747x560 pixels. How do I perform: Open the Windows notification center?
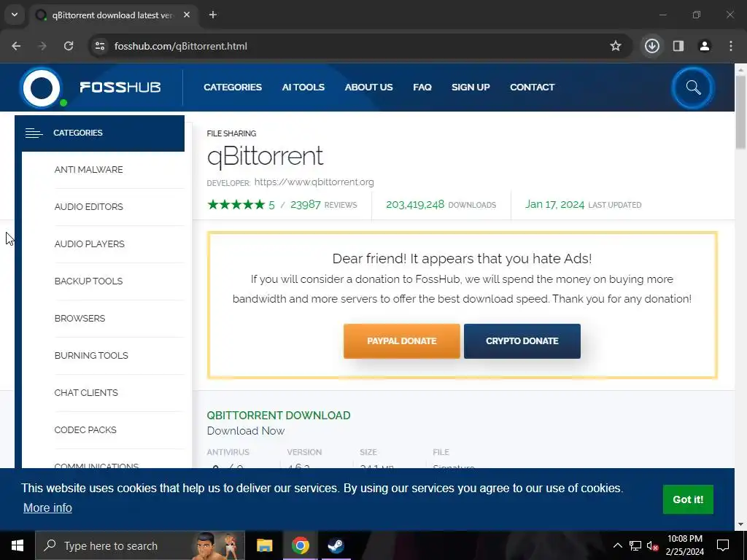[723, 545]
